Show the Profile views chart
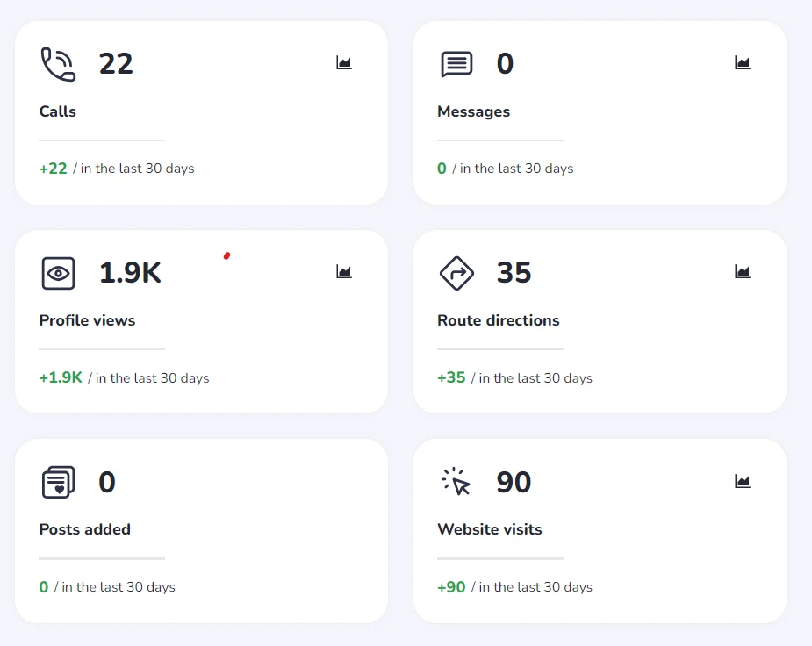This screenshot has width=812, height=646. click(x=344, y=272)
